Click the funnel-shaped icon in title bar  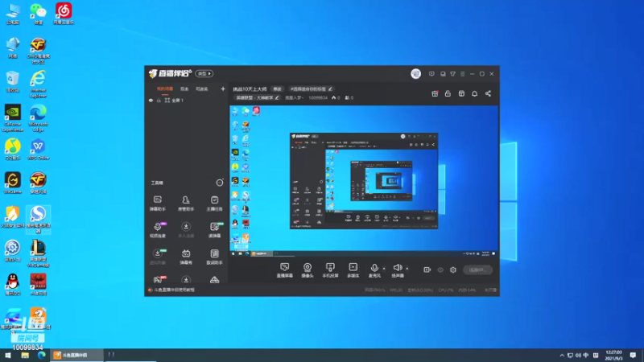click(x=452, y=74)
